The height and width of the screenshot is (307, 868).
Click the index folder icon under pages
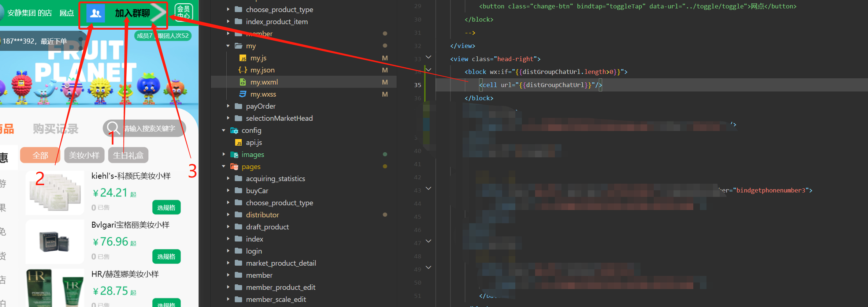coord(238,239)
